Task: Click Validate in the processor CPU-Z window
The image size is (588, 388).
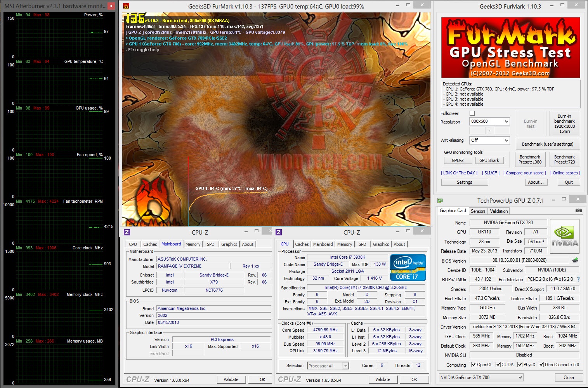Action: click(x=383, y=379)
